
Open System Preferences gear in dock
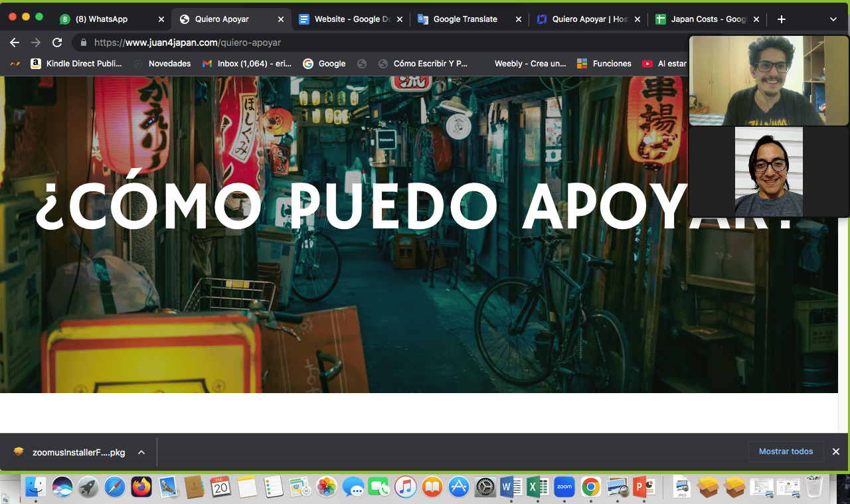(485, 487)
